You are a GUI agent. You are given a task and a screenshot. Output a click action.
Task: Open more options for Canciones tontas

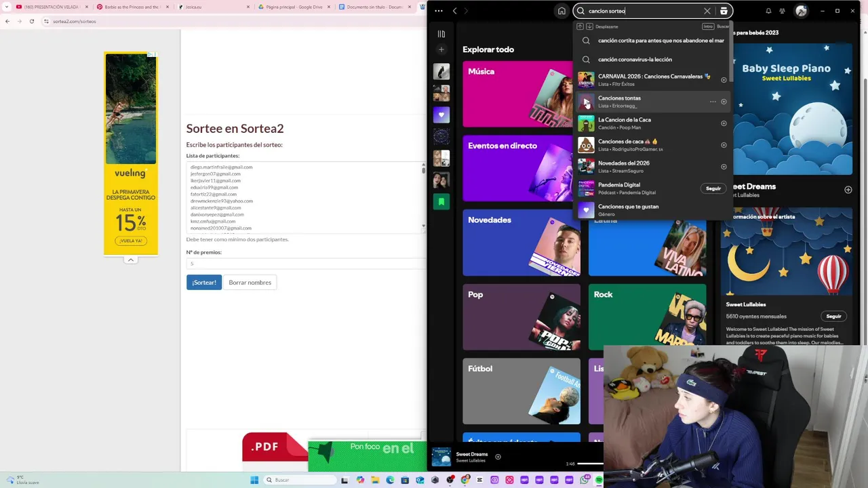point(713,102)
